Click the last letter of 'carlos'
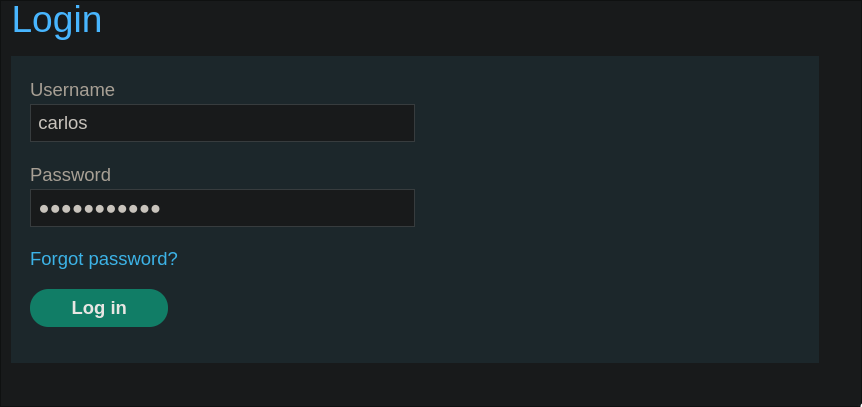This screenshot has height=407, width=862. pyautogui.click(x=83, y=124)
